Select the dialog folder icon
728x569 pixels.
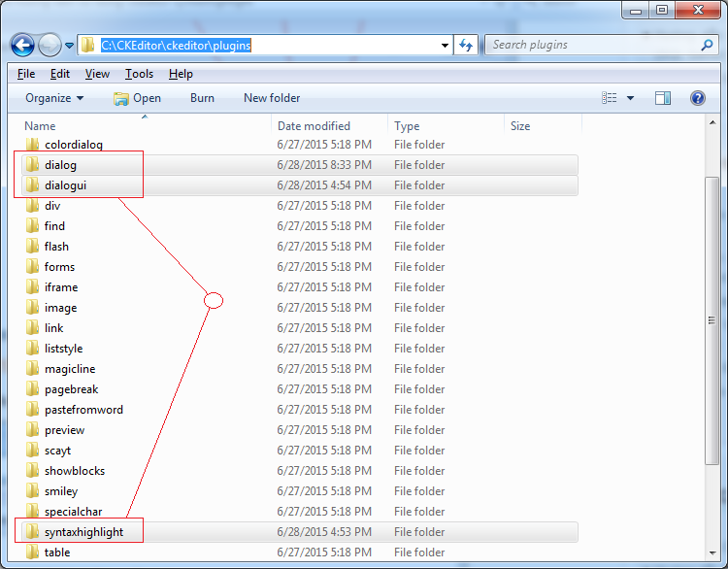(32, 164)
